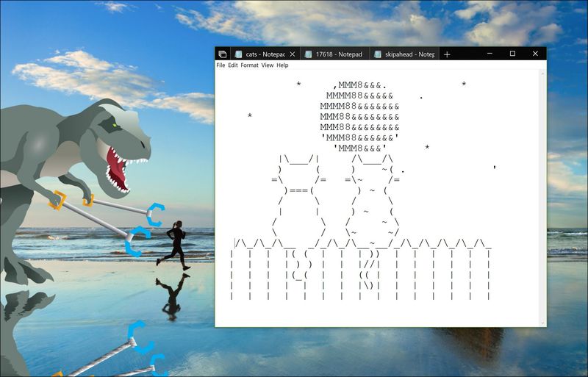588x377 pixels.
Task: Switch to the 17618 - Notepad tab
Action: (x=338, y=54)
